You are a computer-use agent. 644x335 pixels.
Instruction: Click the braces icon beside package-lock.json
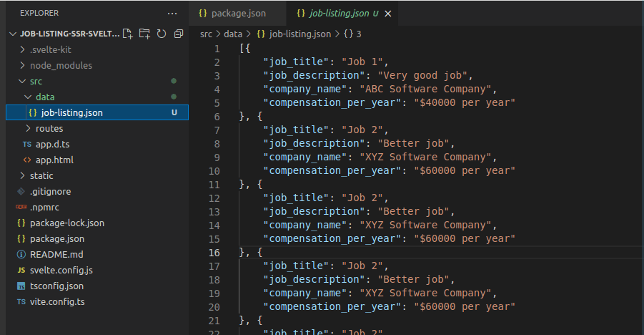(x=21, y=223)
